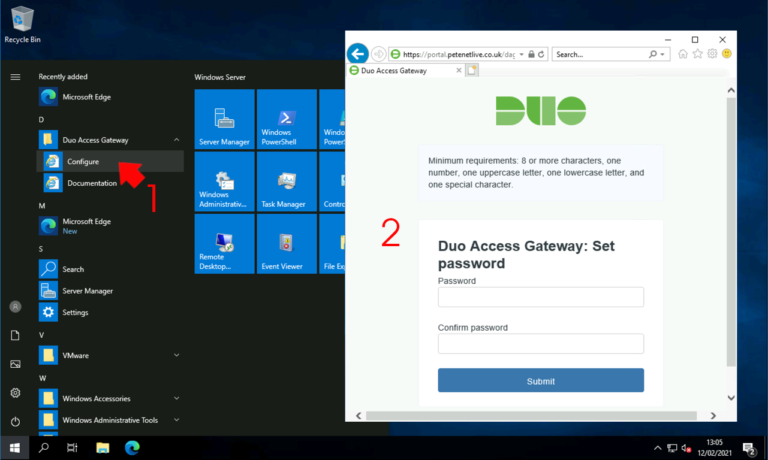Open Server Manager in the app list
The image size is (768, 460).
pos(110,291)
